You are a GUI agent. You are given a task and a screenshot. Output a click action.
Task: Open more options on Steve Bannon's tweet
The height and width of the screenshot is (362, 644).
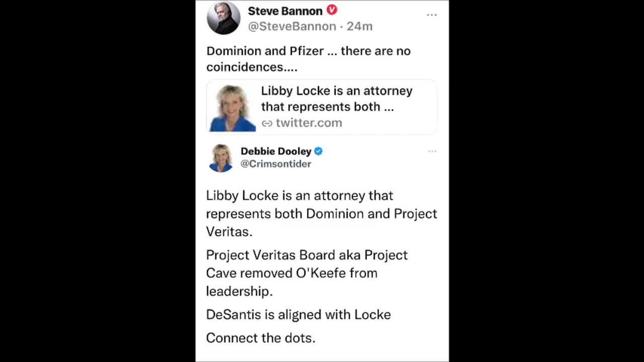[432, 15]
